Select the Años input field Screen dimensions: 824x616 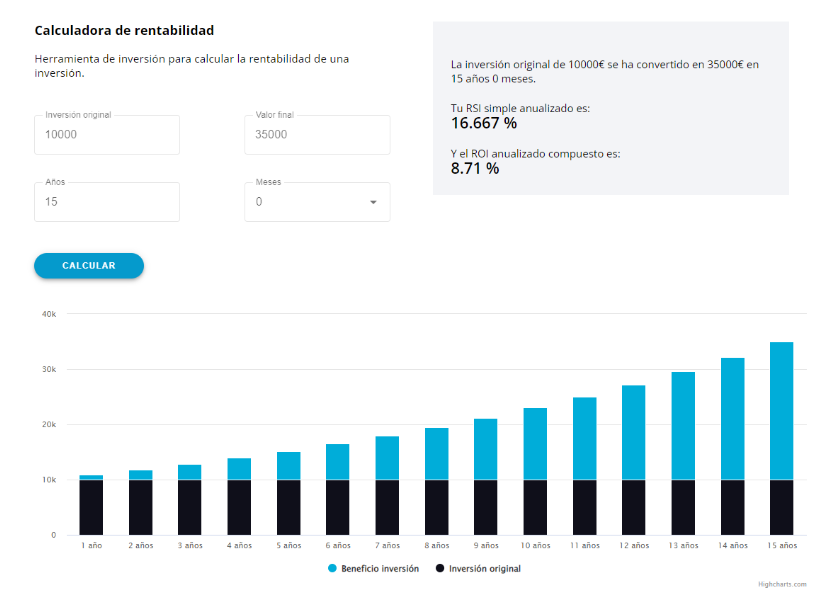(107, 202)
